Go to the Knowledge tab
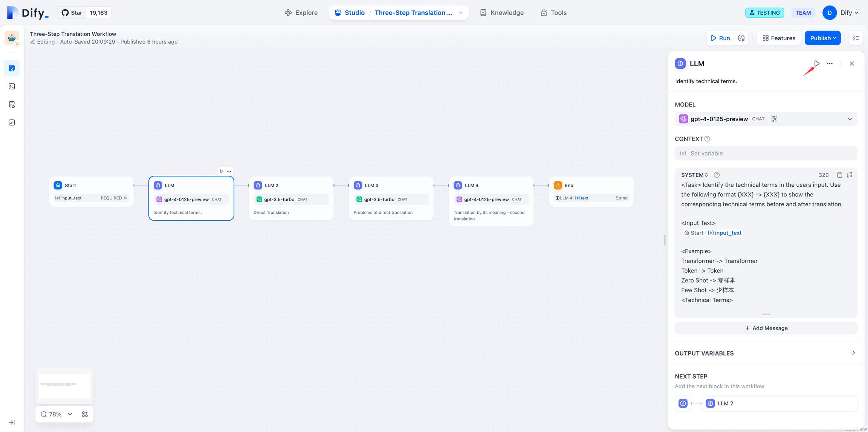868x432 pixels. pyautogui.click(x=502, y=13)
